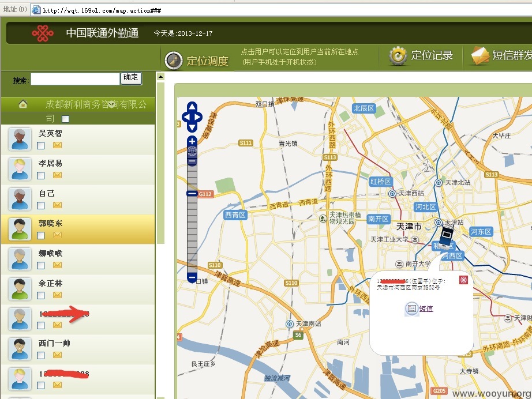Zoom out the map with minus button
The height and width of the screenshot is (399, 532).
[x=192, y=277]
